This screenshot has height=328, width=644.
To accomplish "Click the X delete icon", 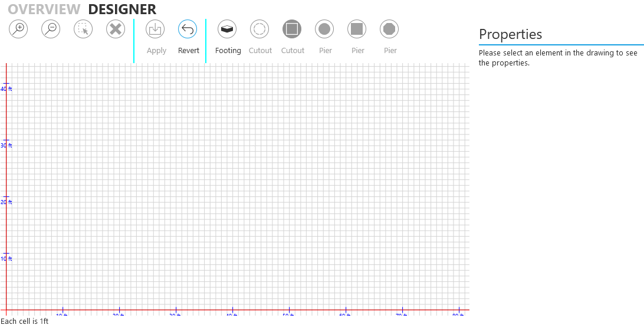I will coord(116,29).
